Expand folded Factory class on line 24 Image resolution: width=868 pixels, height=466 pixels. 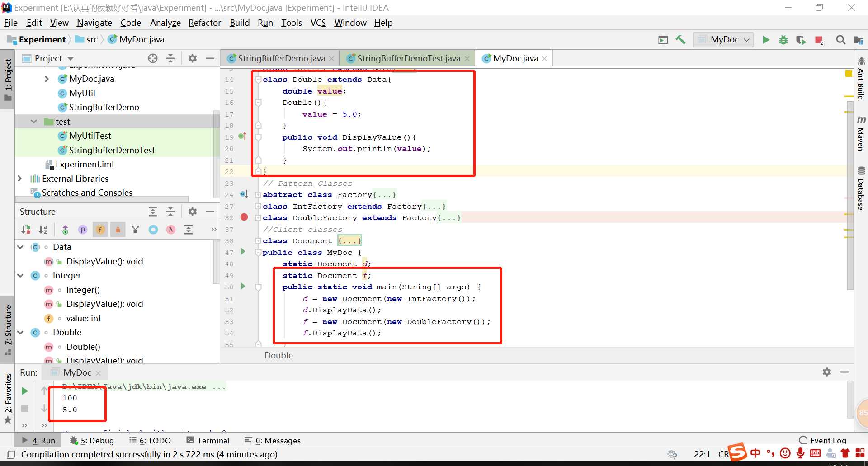(258, 195)
